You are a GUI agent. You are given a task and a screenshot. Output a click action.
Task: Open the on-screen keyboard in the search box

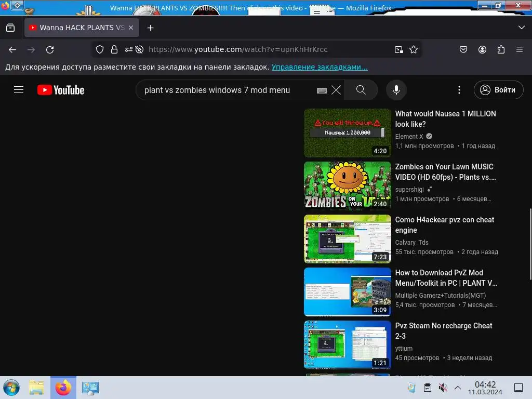point(322,90)
